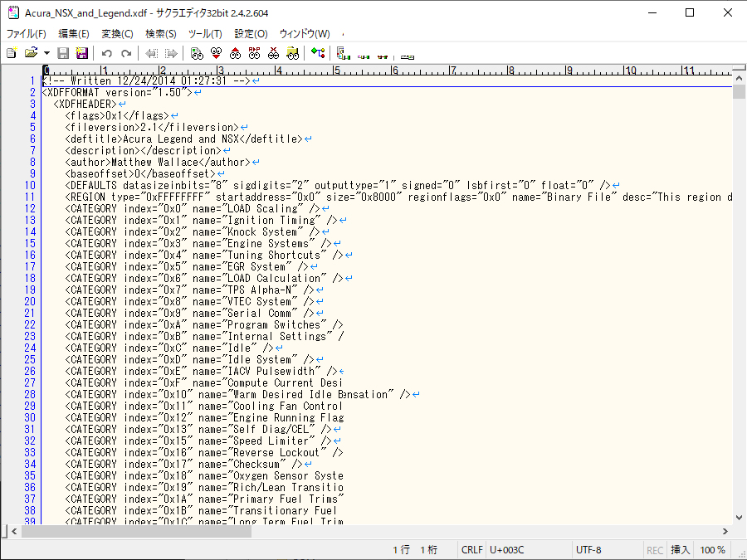This screenshot has height=560, width=747.
Task: Find next match using down-arrow eyes icon
Action: click(216, 53)
